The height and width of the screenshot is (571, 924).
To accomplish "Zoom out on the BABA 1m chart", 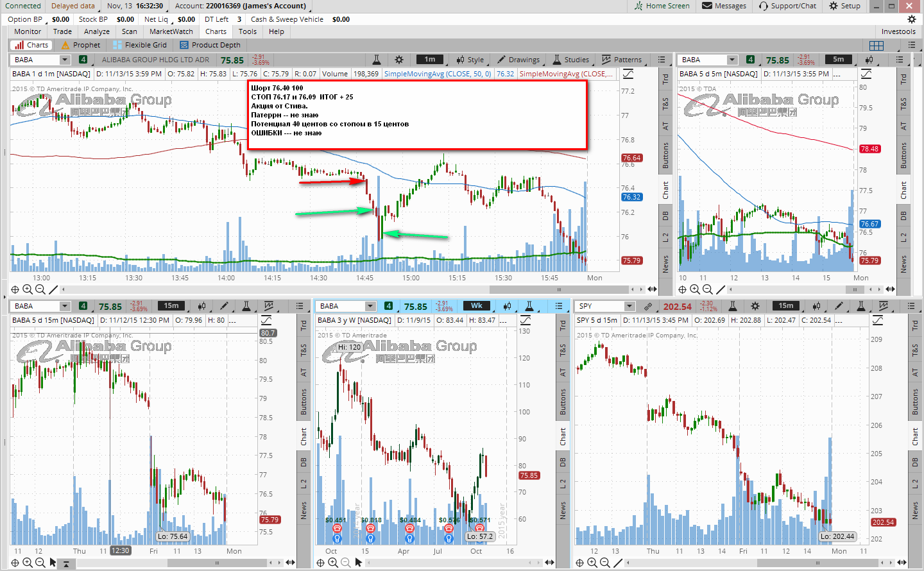I will pyautogui.click(x=40, y=290).
